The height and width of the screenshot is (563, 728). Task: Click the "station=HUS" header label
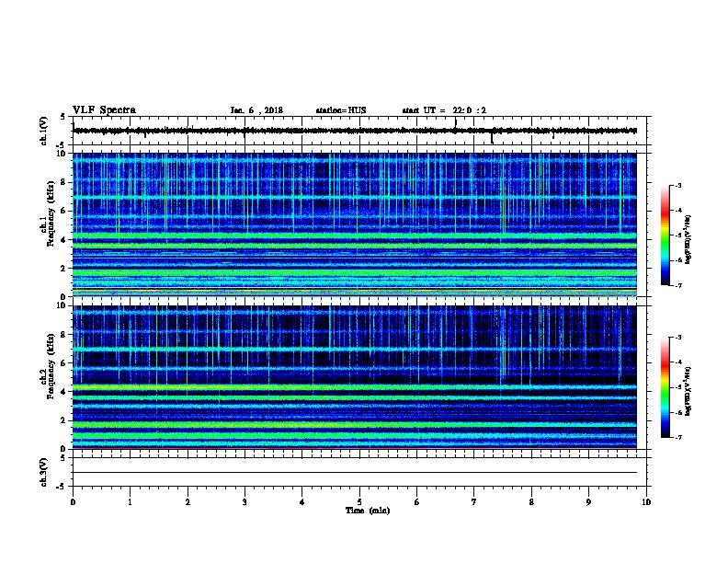pos(341,110)
